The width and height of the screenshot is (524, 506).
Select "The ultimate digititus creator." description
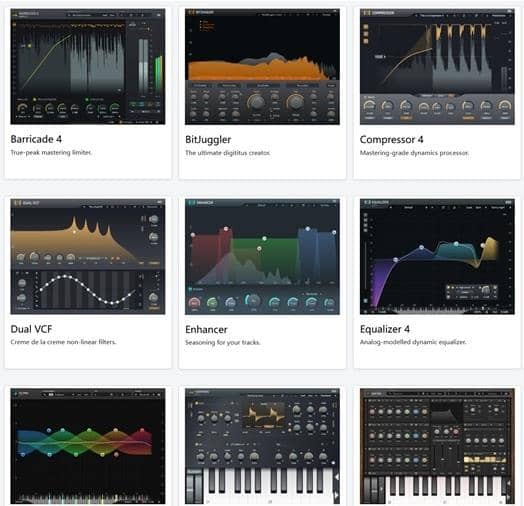(228, 153)
